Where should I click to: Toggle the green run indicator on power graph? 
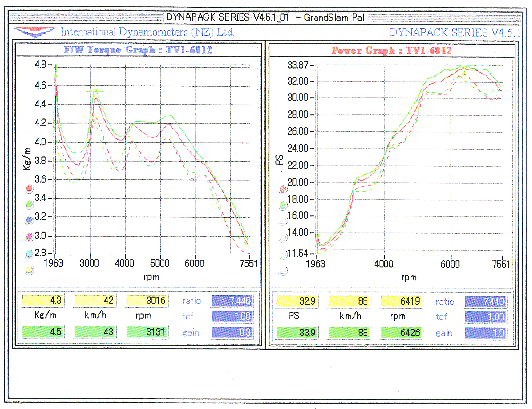click(x=283, y=206)
